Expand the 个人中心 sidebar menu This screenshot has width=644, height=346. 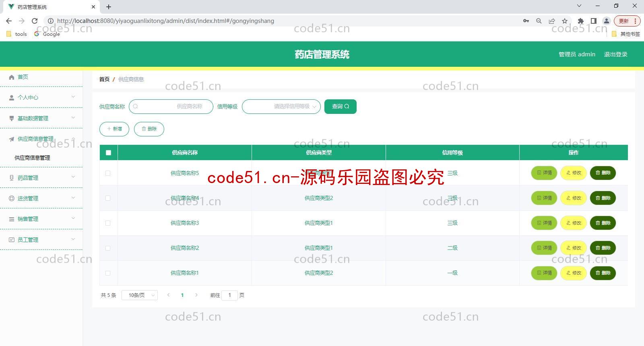pyautogui.click(x=41, y=97)
